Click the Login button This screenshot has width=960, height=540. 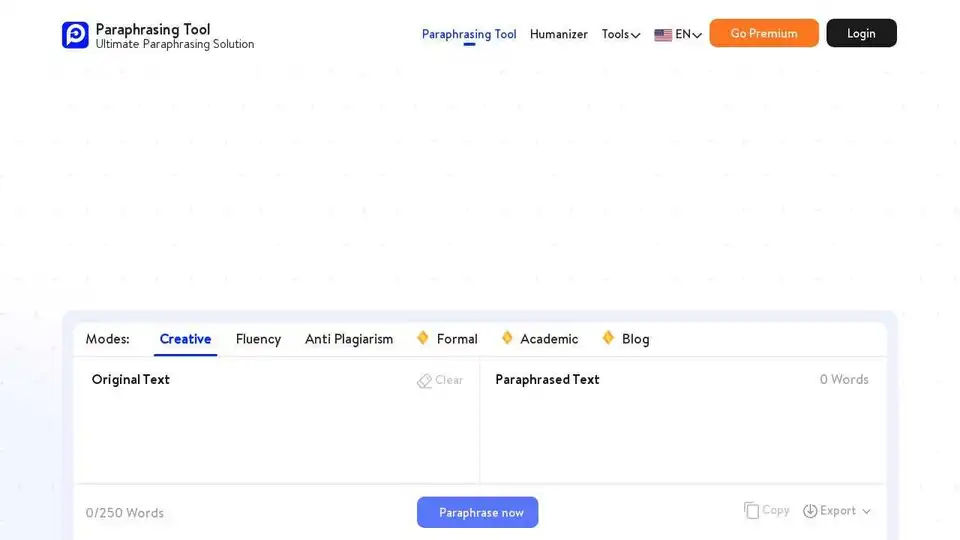click(x=861, y=33)
